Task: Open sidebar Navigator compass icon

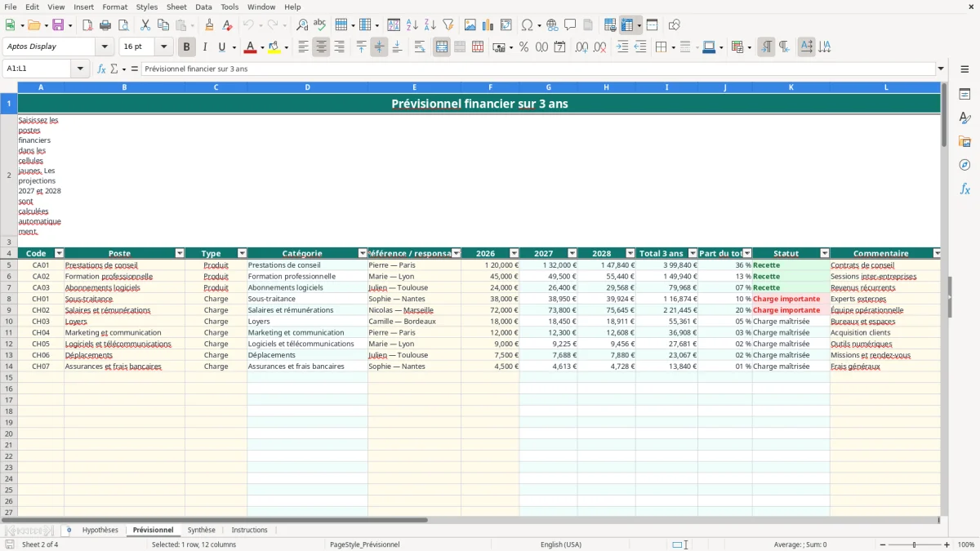Action: [964, 165]
